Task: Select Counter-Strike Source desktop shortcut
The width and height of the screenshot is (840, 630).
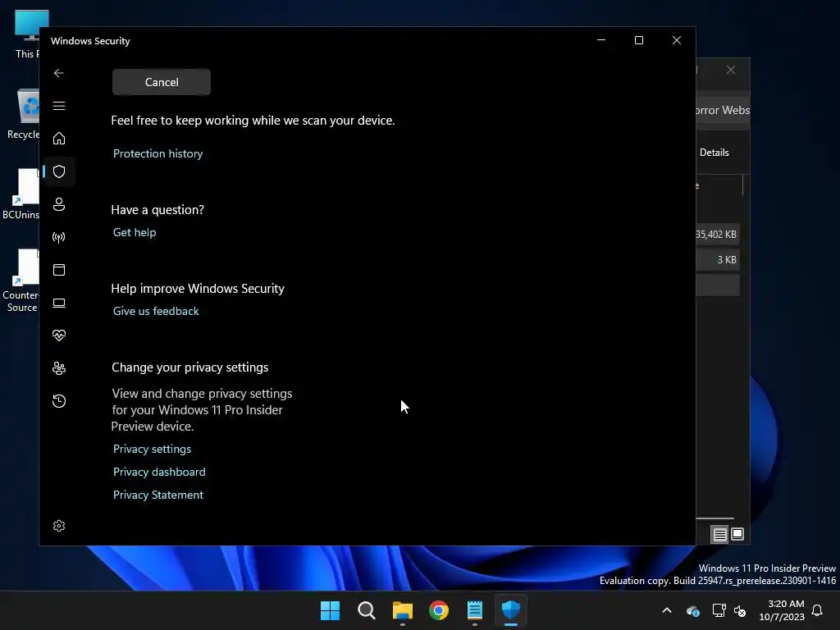Action: [x=21, y=281]
